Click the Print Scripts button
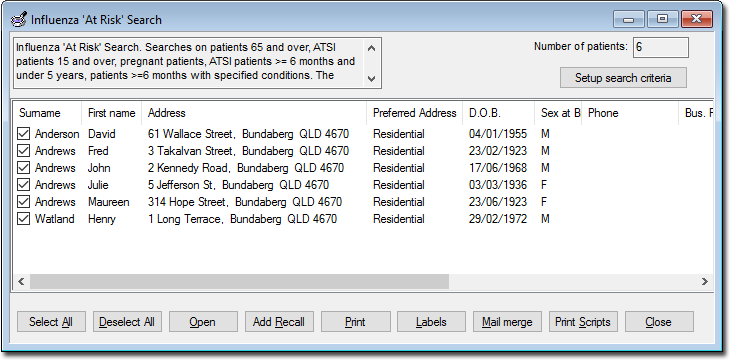Image resolution: width=730 pixels, height=360 pixels. tap(583, 322)
